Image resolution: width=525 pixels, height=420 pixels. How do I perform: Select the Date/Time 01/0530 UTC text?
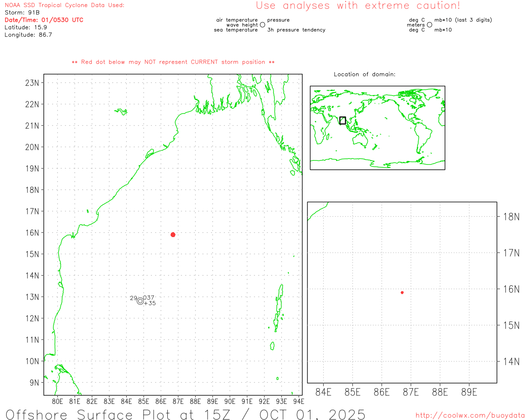click(x=44, y=20)
